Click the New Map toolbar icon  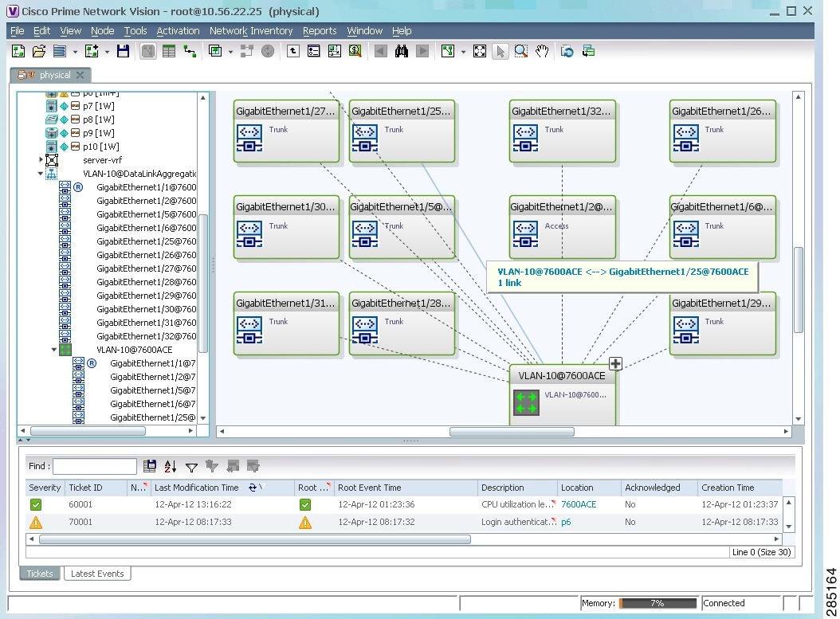pyautogui.click(x=18, y=52)
